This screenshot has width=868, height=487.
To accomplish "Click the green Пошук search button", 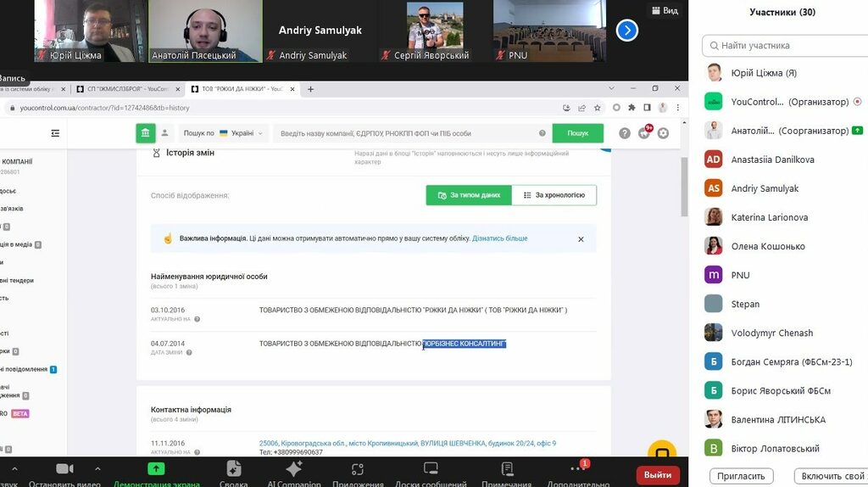I will point(578,133).
